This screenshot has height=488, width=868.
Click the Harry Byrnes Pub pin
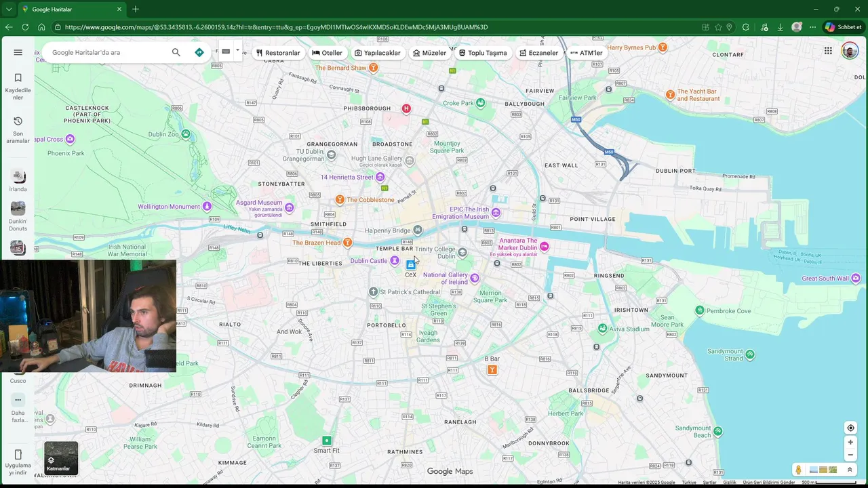click(663, 47)
